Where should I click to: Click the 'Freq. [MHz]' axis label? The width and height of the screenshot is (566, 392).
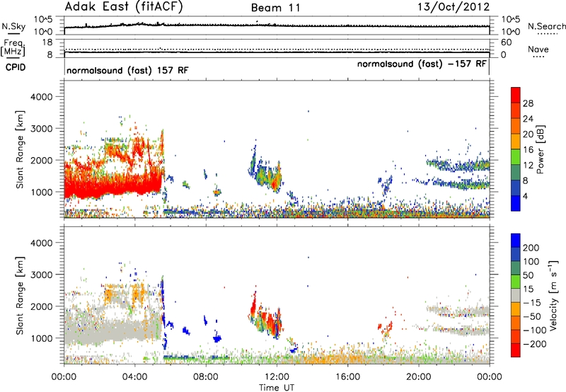(13, 48)
